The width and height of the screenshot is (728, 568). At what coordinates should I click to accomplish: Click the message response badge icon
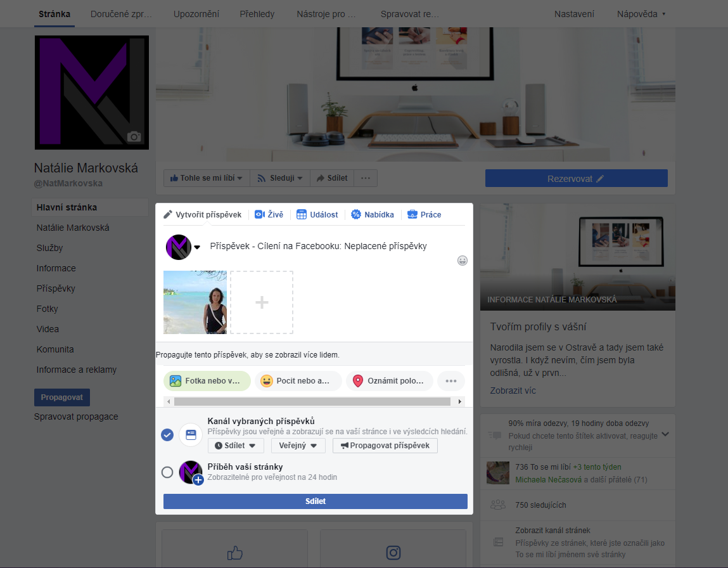[x=495, y=436]
